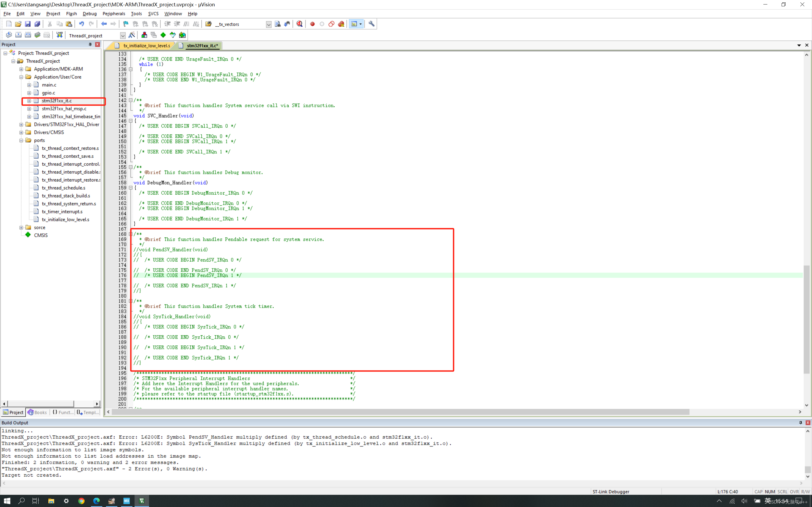Switch to the tx_initialize_low_level.s tab
Image resolution: width=812 pixels, height=507 pixels.
coord(146,46)
